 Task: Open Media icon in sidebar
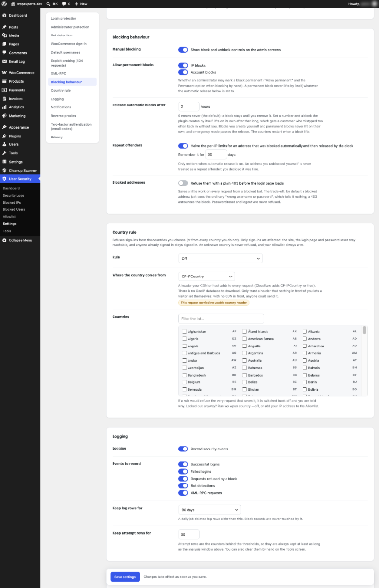(4, 35)
